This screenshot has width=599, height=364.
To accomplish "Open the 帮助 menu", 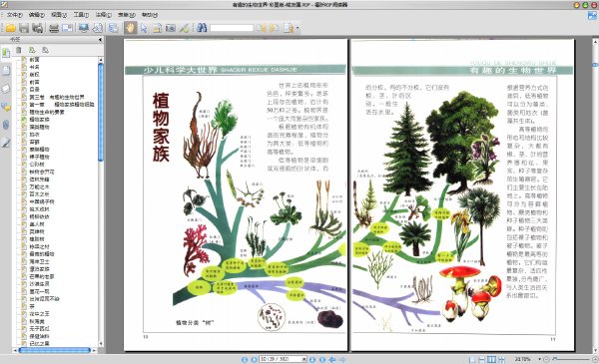I will tap(150, 15).
